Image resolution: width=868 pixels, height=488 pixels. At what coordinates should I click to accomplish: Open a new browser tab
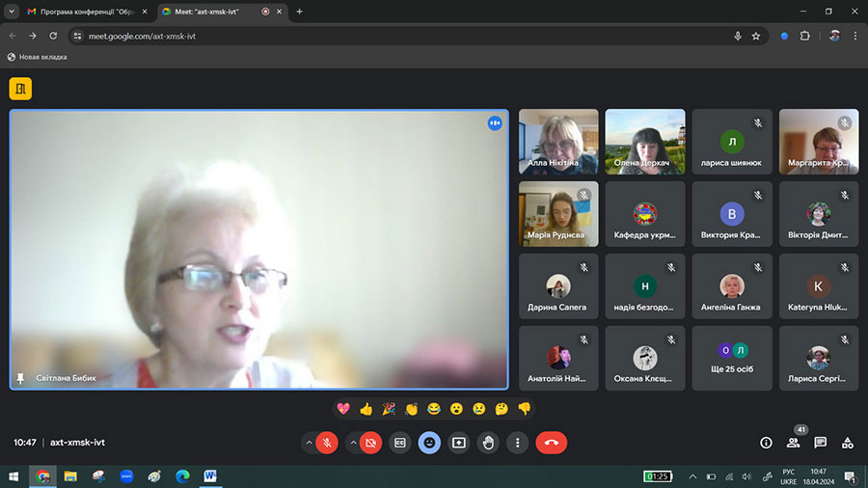point(300,12)
